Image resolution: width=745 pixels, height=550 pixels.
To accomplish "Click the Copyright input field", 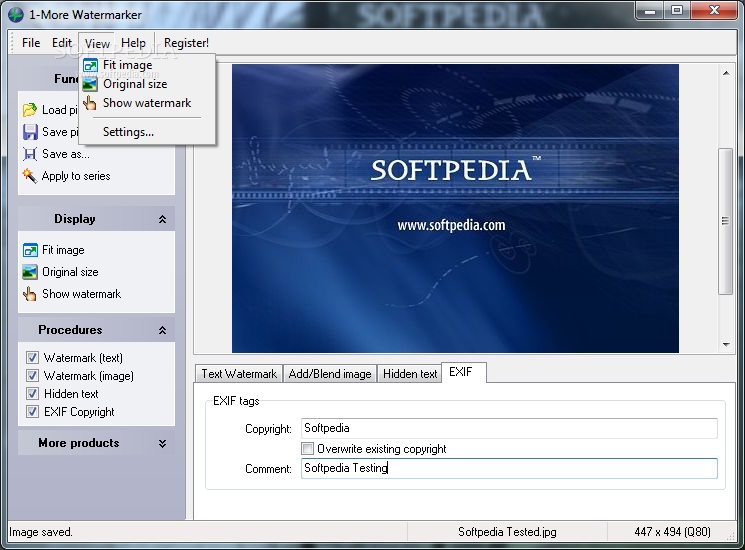I will (x=509, y=428).
